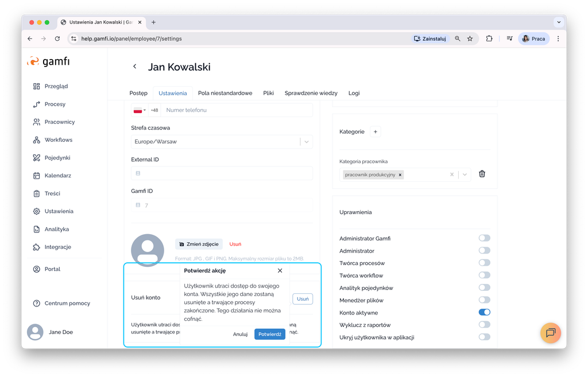
Task: Close the Potwierdź akcję dialog with X
Action: (280, 270)
